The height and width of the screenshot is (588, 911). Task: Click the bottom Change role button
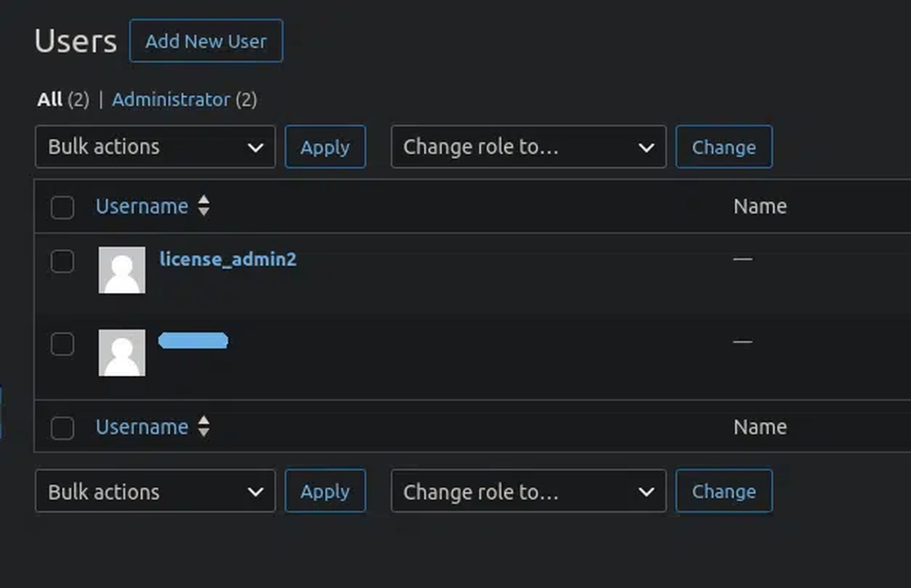coord(724,491)
